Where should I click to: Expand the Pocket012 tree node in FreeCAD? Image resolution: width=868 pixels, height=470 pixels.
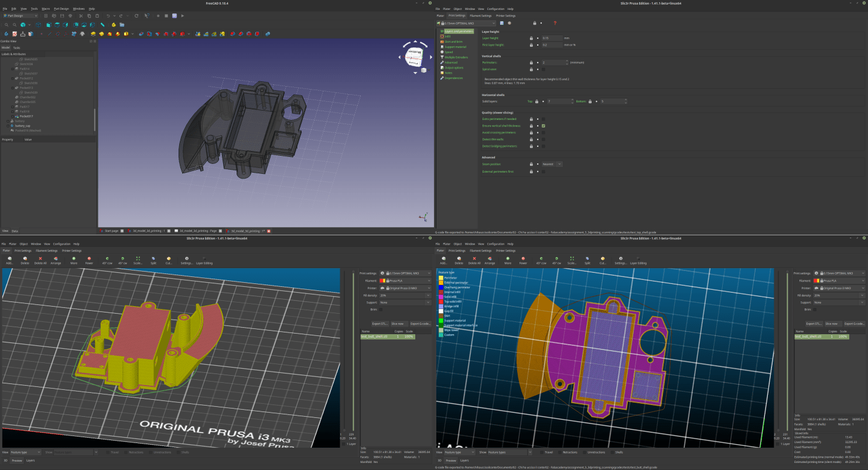pos(12,78)
